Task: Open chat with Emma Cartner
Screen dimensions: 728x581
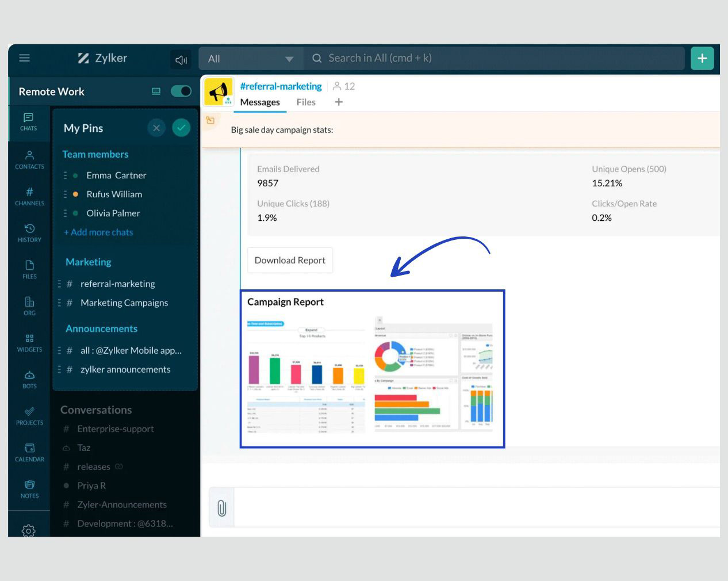Action: [x=116, y=175]
